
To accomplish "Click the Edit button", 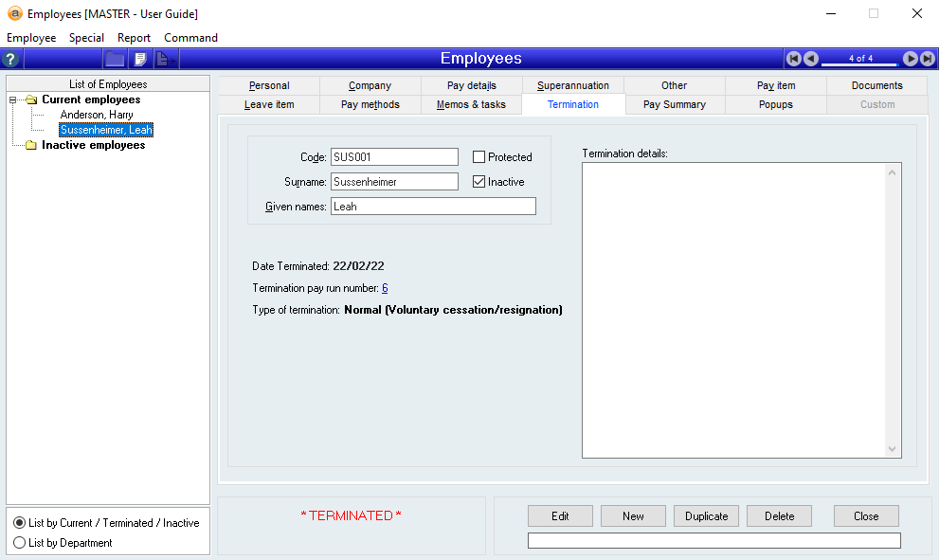I will coord(560,516).
